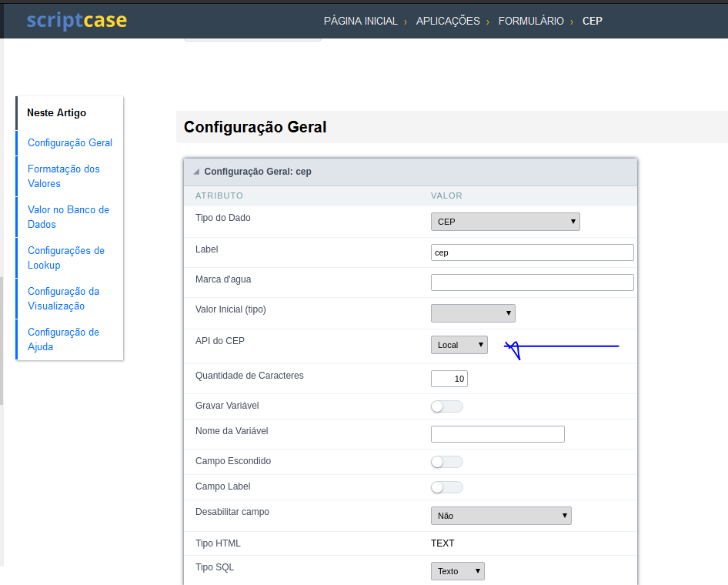Image resolution: width=728 pixels, height=585 pixels.
Task: Click the Label text field
Action: coord(532,252)
